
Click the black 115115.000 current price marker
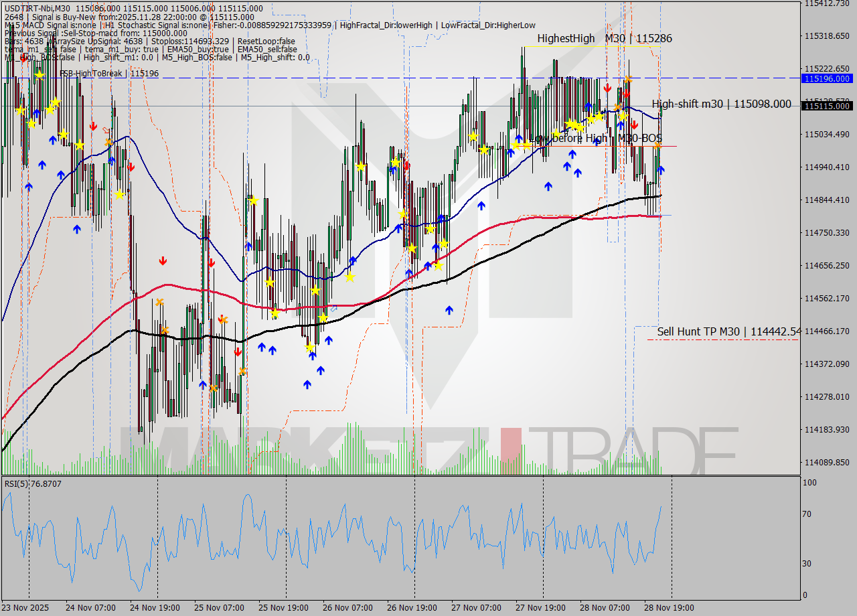(828, 106)
